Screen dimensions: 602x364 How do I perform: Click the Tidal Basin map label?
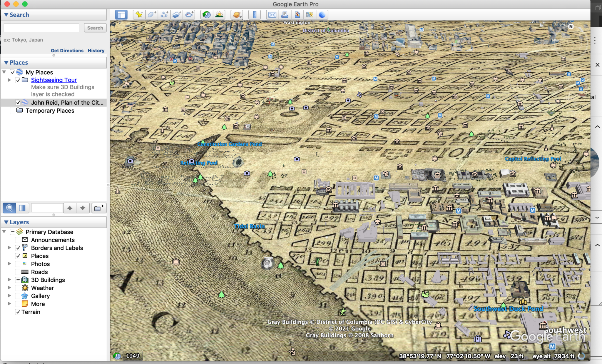(249, 226)
